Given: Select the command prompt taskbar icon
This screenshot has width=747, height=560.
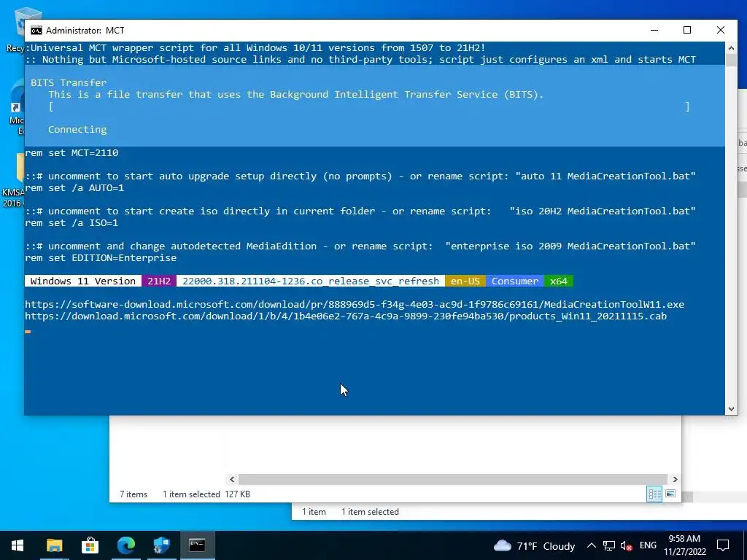Looking at the screenshot, I should [x=197, y=545].
